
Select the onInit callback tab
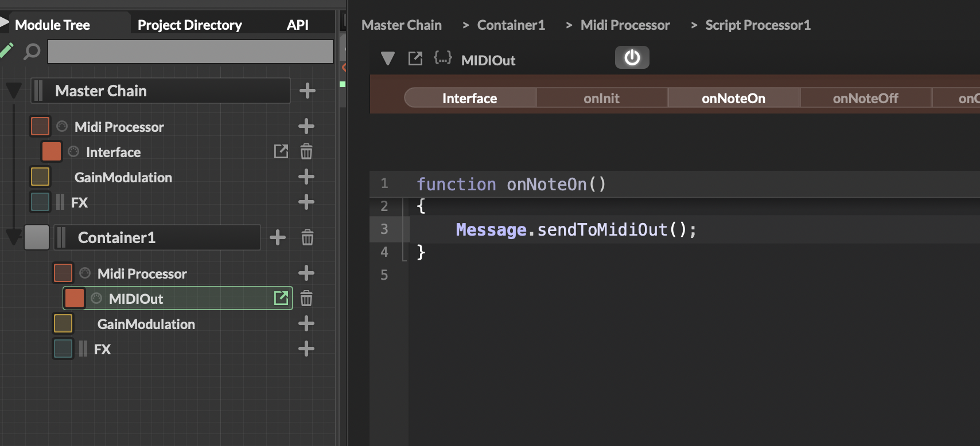(x=601, y=98)
